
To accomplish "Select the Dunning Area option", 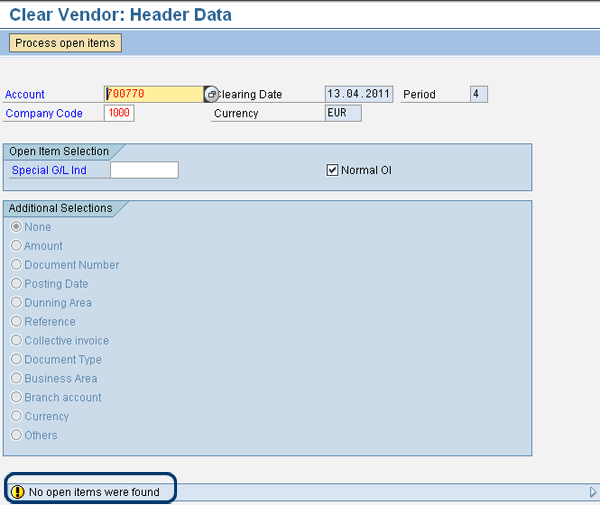I will (x=16, y=303).
